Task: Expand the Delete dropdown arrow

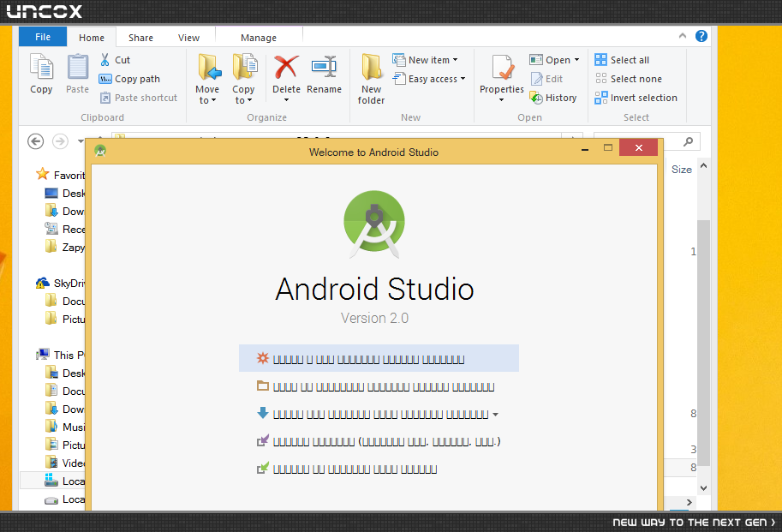Action: 286,100
